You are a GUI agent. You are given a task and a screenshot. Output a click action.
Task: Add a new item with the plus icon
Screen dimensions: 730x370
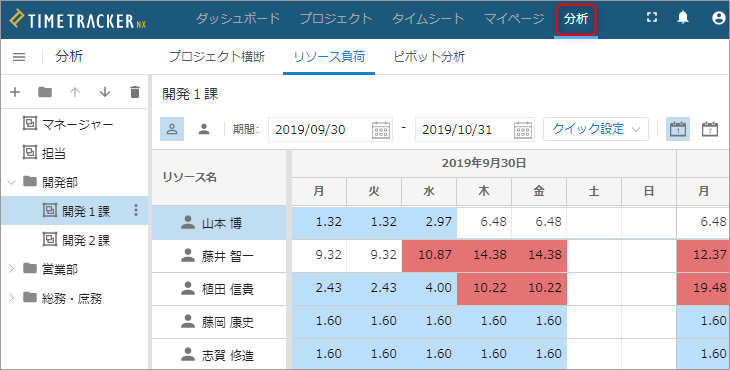(x=15, y=92)
